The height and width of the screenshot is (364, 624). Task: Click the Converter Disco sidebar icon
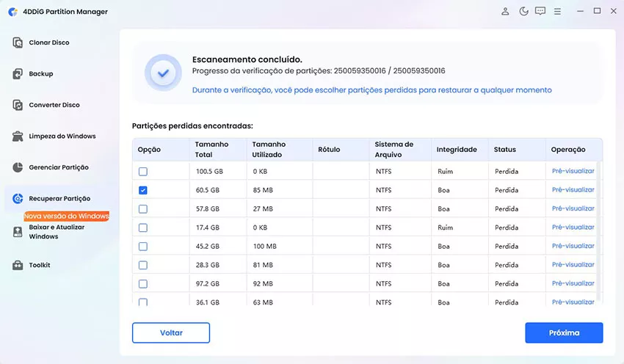(18, 105)
